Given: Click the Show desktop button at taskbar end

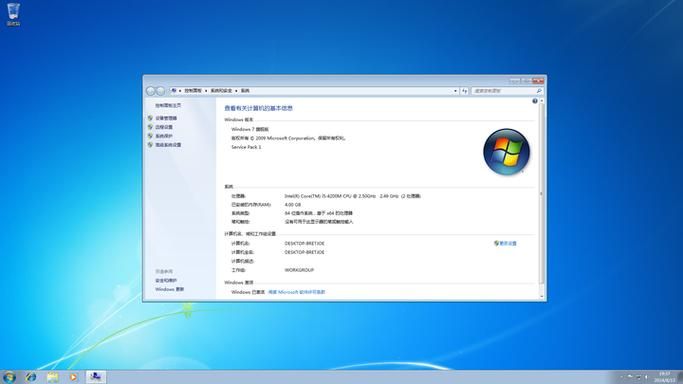Looking at the screenshot, I should click(x=680, y=377).
